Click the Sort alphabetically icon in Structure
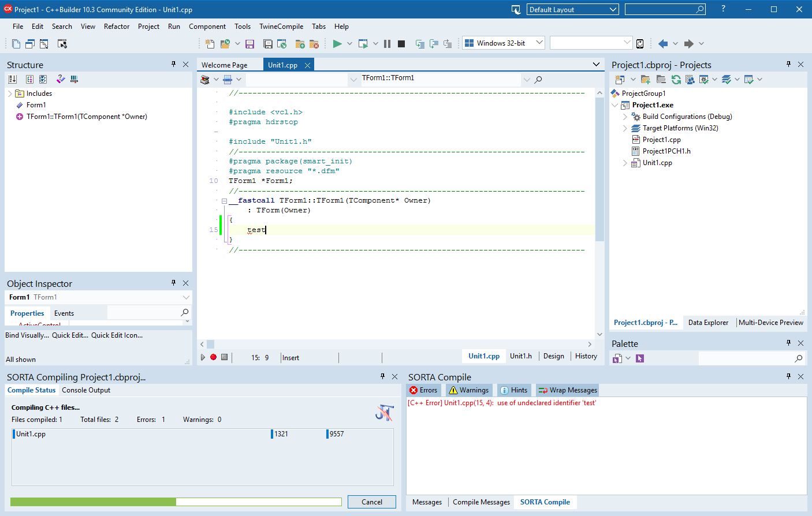The image size is (812, 516). tap(13, 79)
